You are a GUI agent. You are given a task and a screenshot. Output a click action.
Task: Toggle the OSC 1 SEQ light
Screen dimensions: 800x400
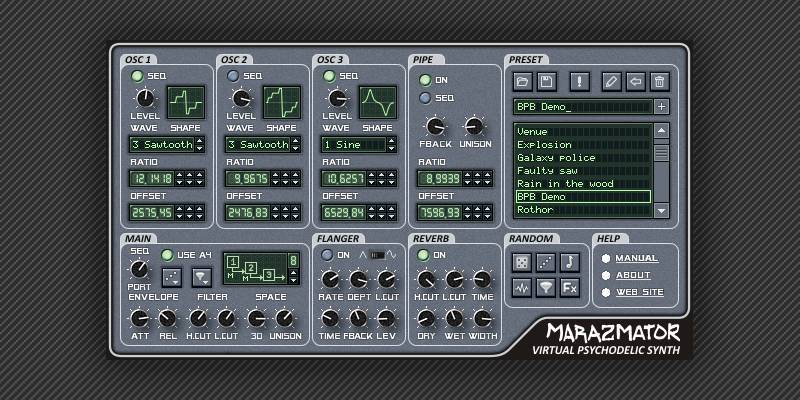[137, 76]
